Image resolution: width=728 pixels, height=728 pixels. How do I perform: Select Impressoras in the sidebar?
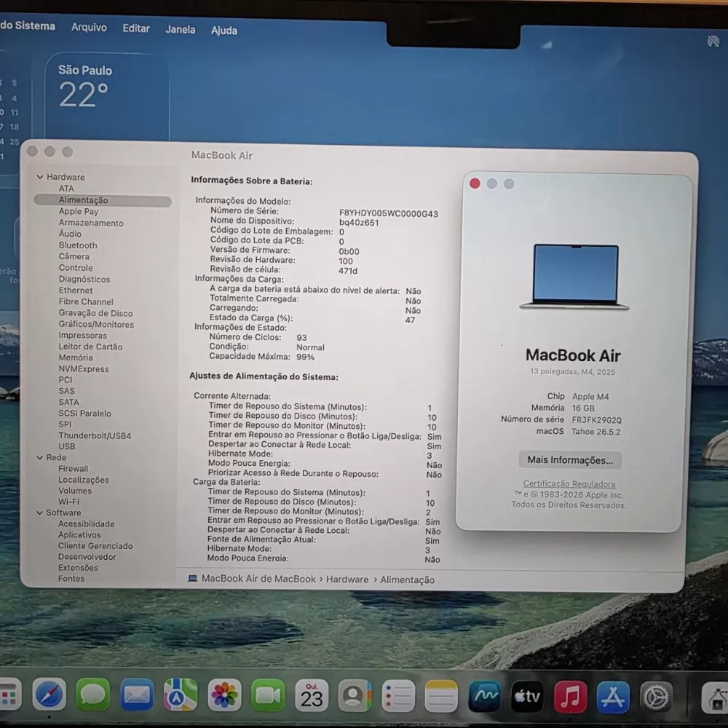83,335
